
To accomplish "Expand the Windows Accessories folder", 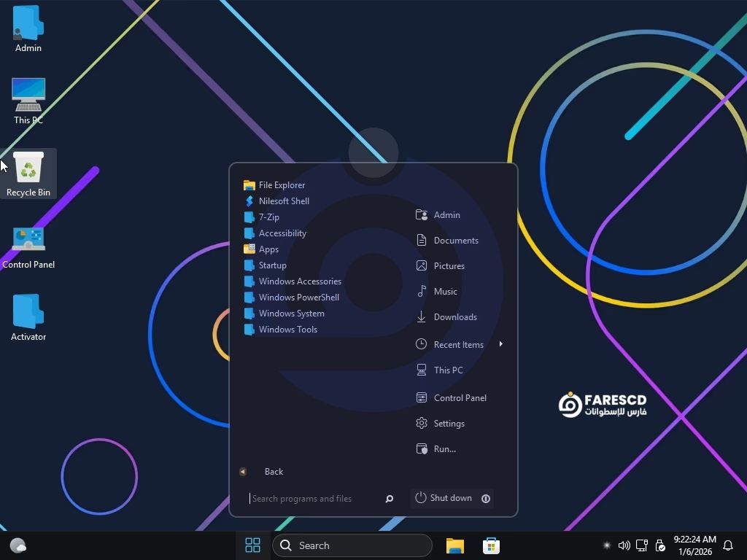I will [x=299, y=281].
